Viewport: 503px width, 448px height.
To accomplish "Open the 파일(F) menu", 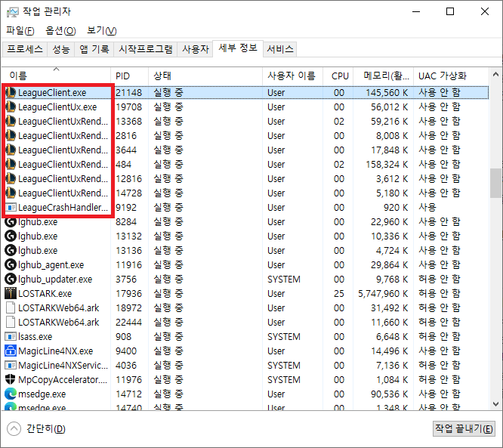I will 20,31.
